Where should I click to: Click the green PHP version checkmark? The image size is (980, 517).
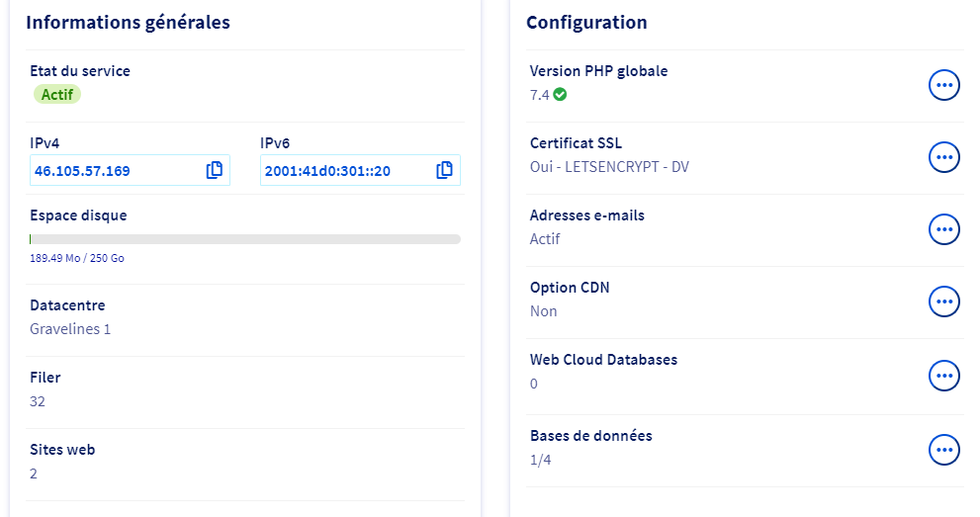point(560,95)
